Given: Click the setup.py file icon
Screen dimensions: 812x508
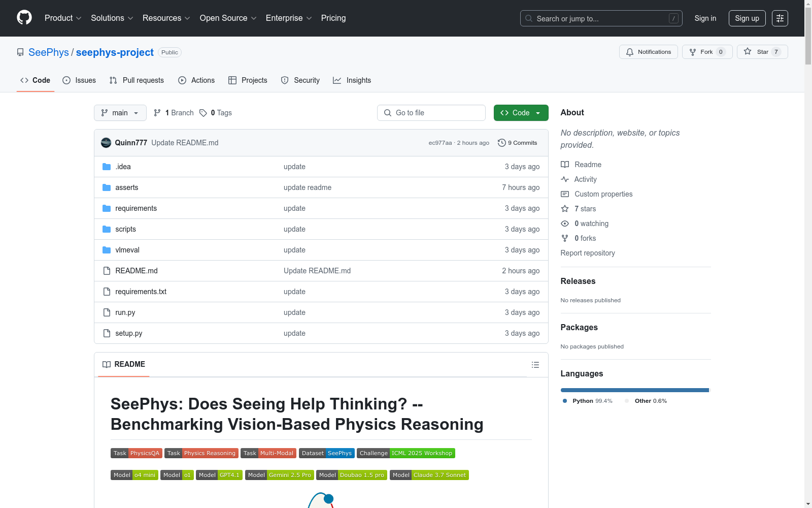Looking at the screenshot, I should [107, 333].
